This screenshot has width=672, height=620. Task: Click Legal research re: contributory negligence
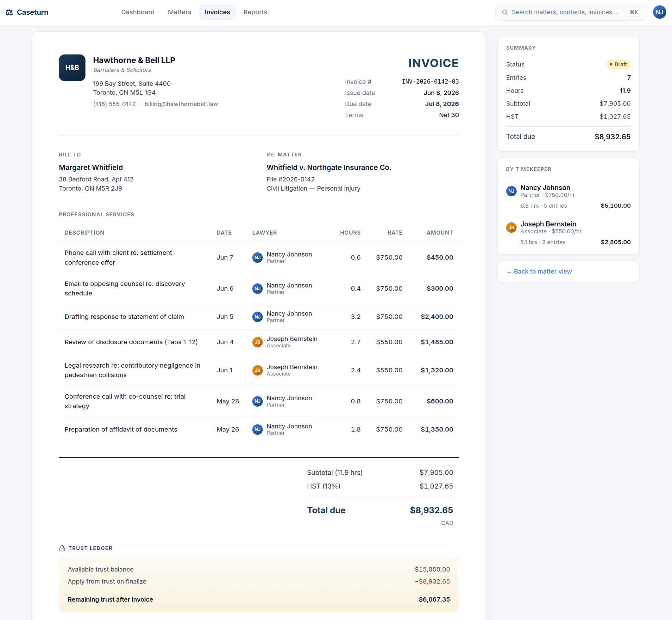click(x=132, y=370)
